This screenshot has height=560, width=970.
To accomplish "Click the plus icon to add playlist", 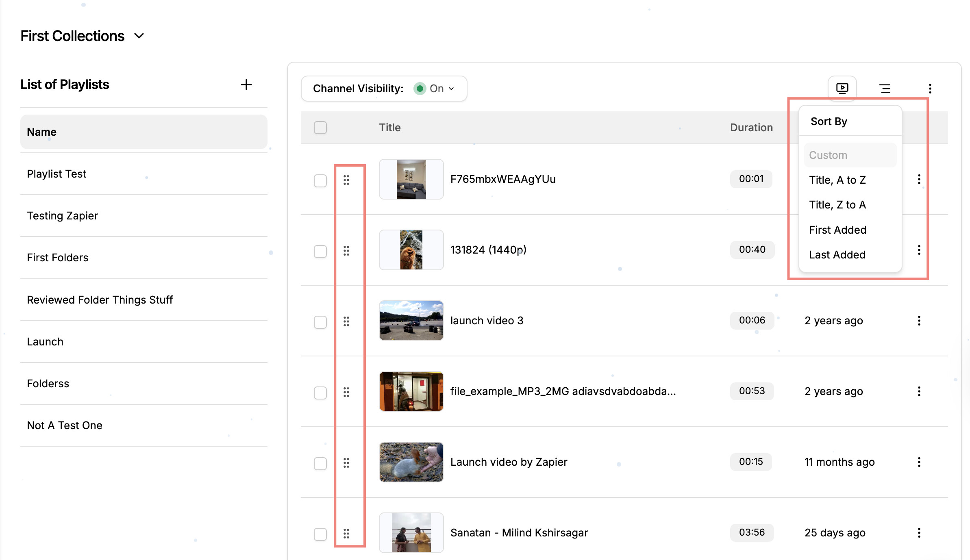I will click(246, 85).
